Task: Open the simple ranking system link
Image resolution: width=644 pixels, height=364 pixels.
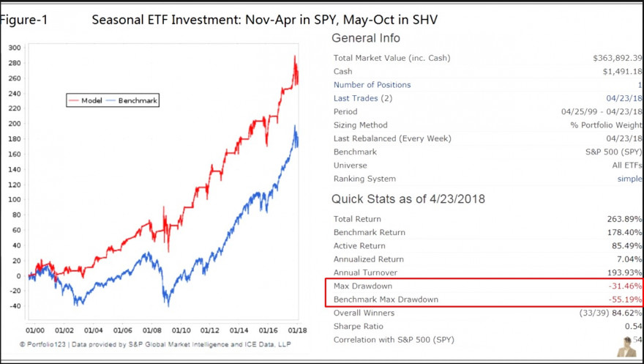Action: 629,179
